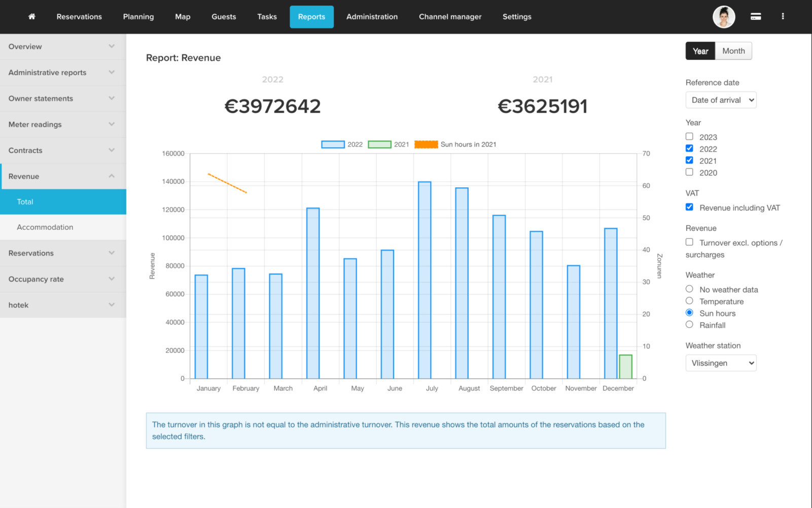This screenshot has width=812, height=508.
Task: Collapse the Revenue section chevron
Action: 112,176
